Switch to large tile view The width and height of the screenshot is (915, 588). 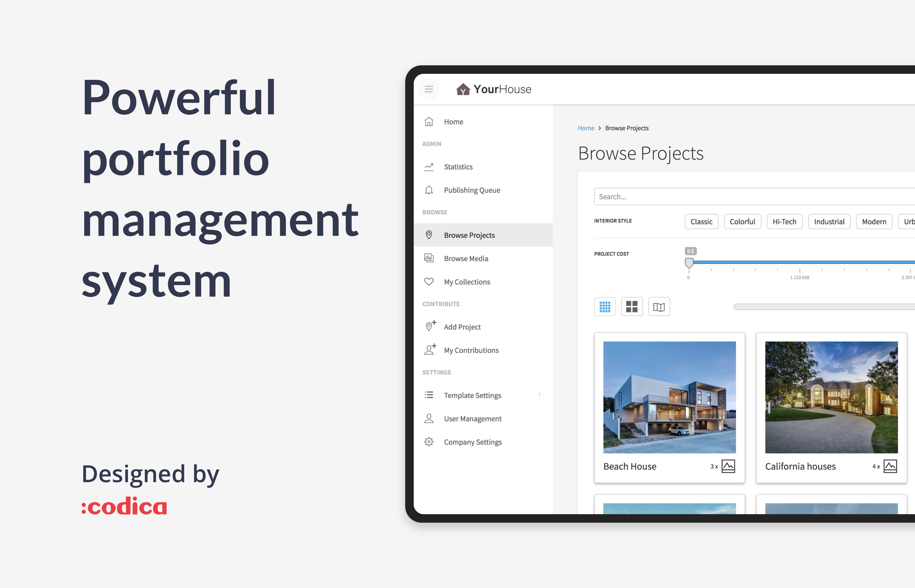632,307
